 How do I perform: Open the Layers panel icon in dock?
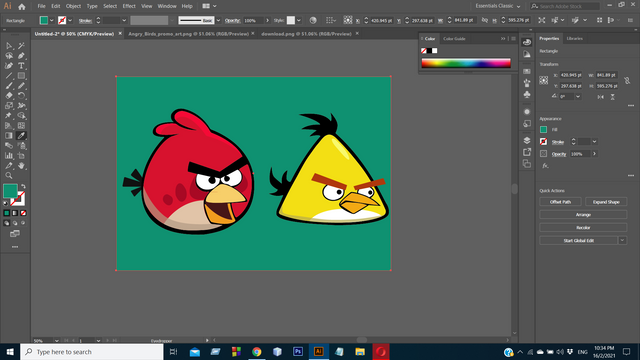click(x=527, y=140)
